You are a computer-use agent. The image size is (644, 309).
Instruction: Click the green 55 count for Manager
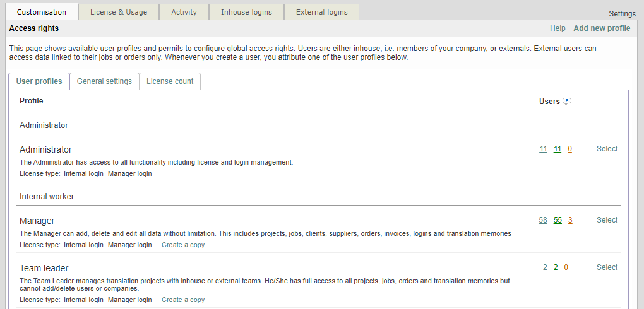[558, 220]
